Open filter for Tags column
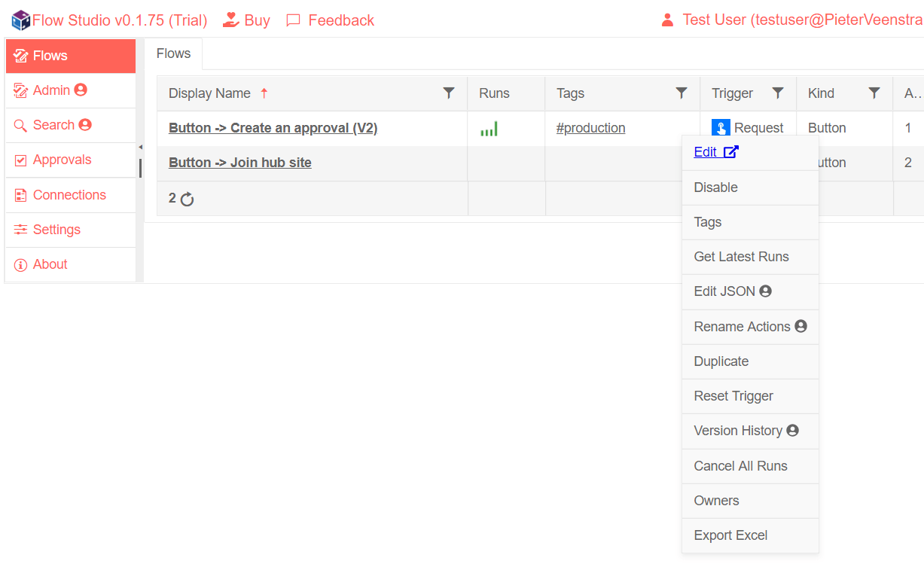Viewport: 924px width, 576px height. tap(682, 93)
